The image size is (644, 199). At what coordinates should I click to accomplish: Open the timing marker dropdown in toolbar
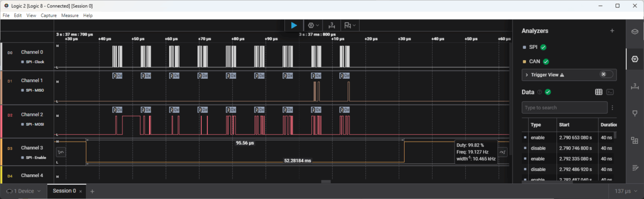tap(350, 25)
